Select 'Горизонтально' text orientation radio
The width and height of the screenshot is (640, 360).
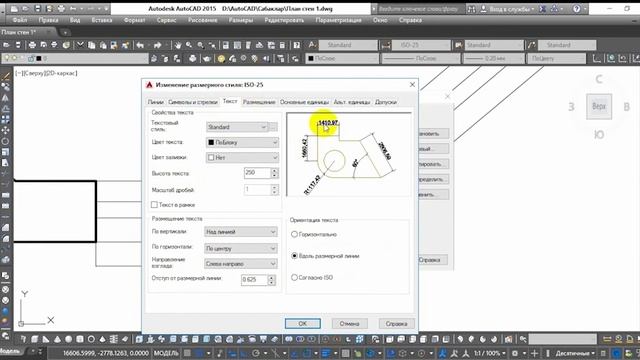coord(294,234)
